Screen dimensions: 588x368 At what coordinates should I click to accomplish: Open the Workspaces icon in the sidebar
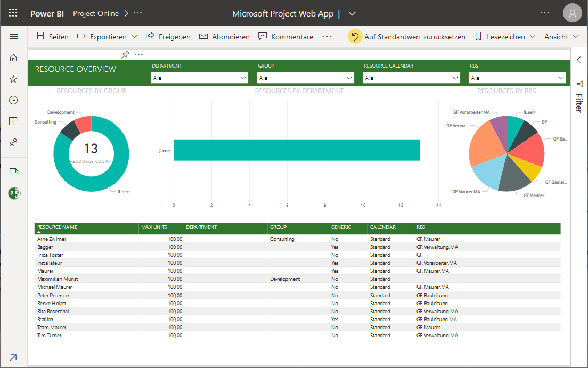14,172
